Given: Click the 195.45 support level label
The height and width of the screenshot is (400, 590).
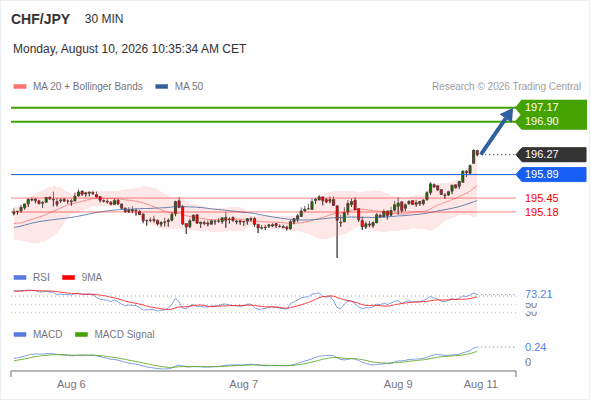Looking at the screenshot, I should [541, 198].
